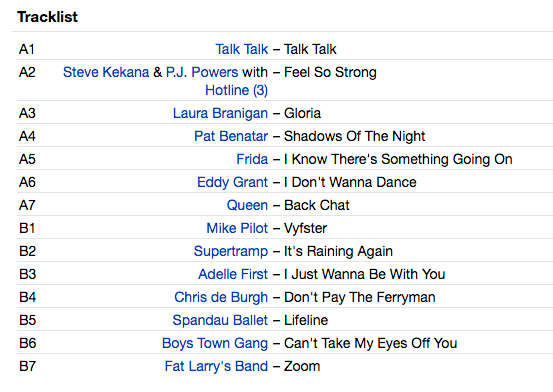Image resolution: width=553 pixels, height=392 pixels.
Task: Select the Tracklist section heading
Action: pyautogui.click(x=47, y=17)
